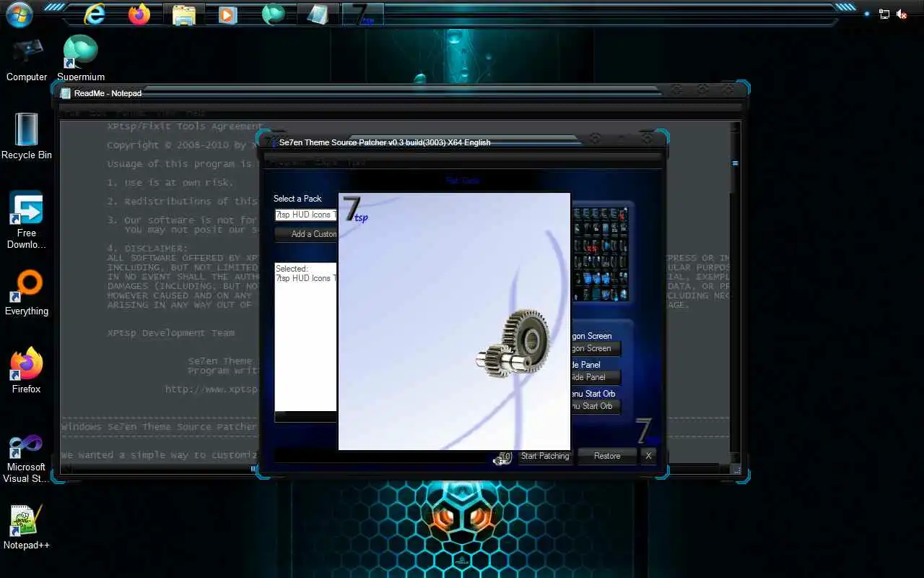Click the Side Panel button in patcher

596,377
